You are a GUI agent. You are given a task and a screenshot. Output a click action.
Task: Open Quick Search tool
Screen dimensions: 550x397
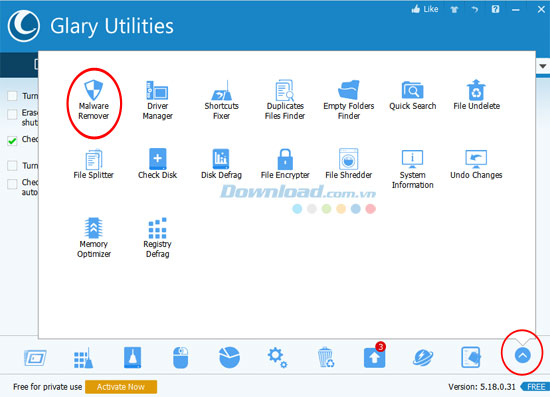[x=412, y=96]
